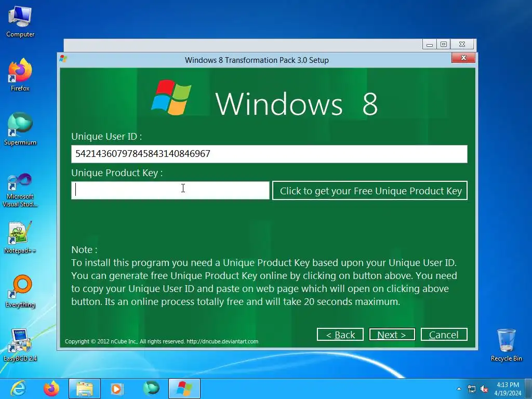The width and height of the screenshot is (532, 399).
Task: Select the Supermium desktop shortcut
Action: pos(20,129)
